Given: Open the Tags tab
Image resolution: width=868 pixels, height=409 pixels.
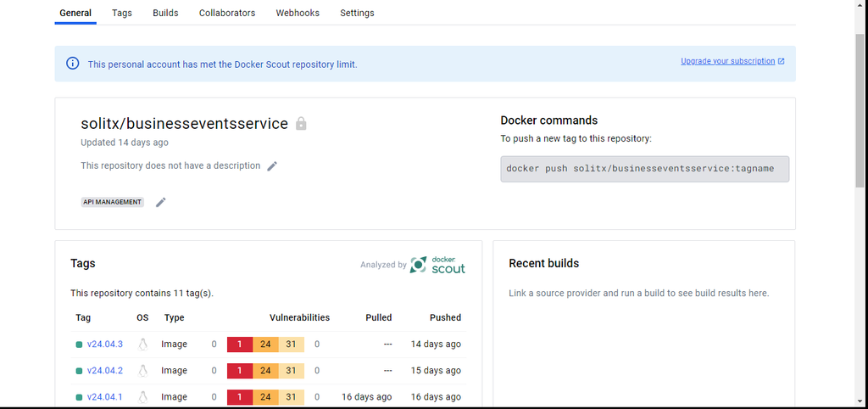Looking at the screenshot, I should point(122,13).
